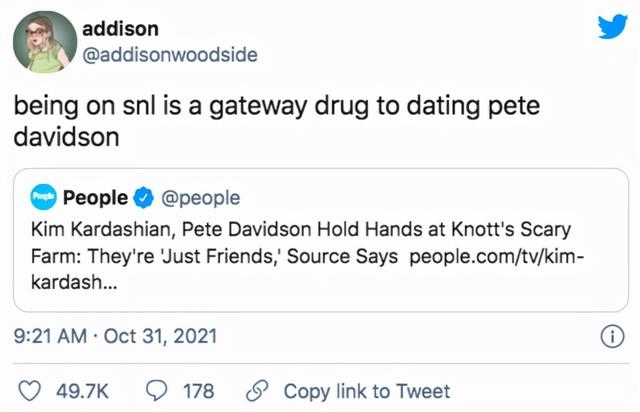Click the Twitter bird logo

[x=611, y=27]
